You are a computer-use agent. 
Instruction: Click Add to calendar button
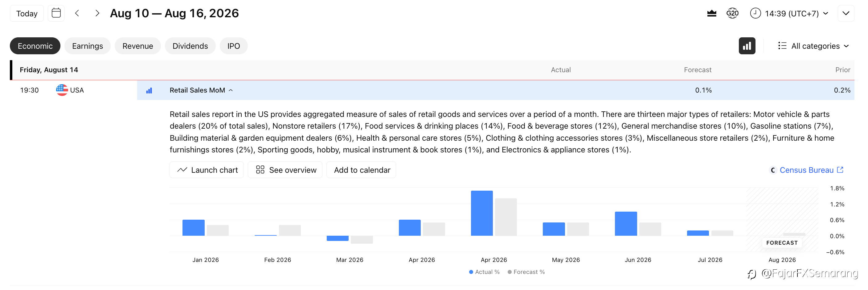point(361,170)
